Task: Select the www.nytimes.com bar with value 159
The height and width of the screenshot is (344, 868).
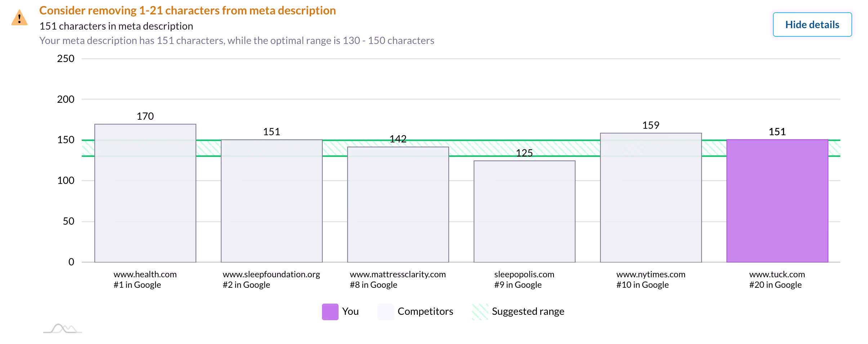Action: pos(651,198)
